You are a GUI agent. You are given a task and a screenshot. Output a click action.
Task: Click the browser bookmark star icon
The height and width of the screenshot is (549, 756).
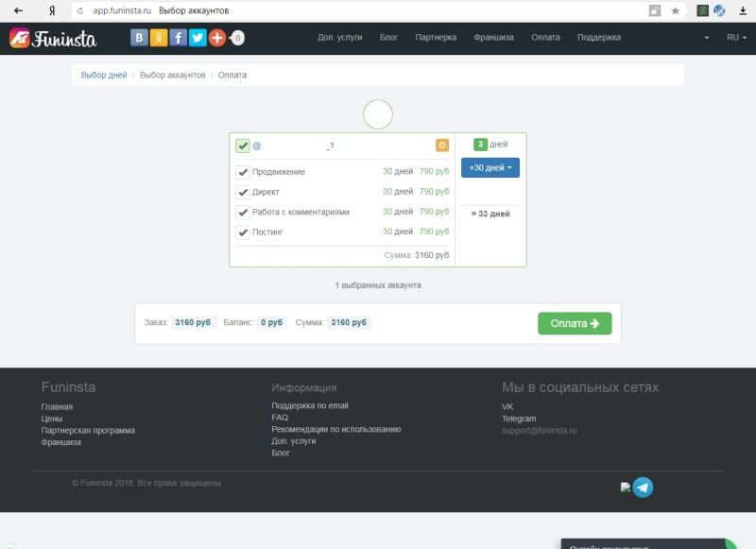[675, 10]
